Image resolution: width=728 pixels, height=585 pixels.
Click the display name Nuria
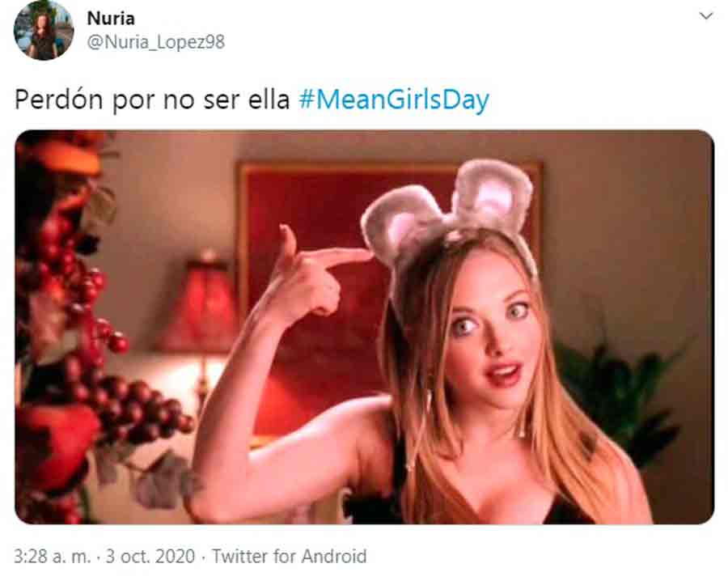111,19
